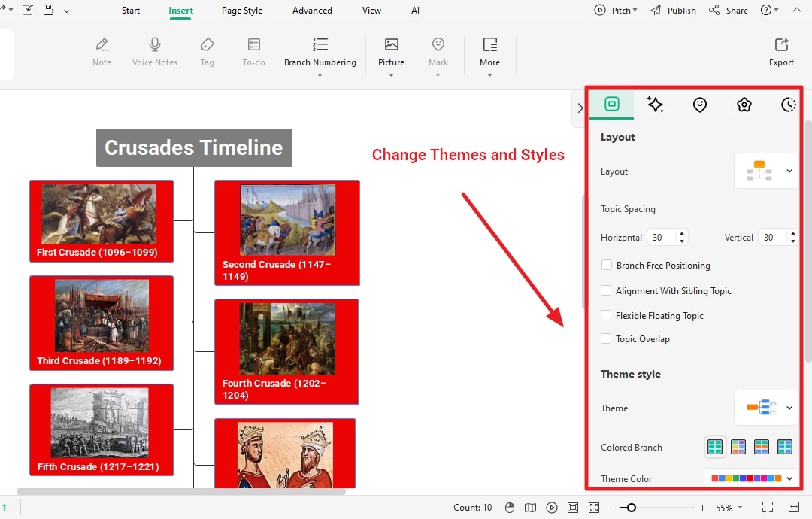Zoom out with the minus button
Viewport: 812px width, 519px height.
(612, 508)
